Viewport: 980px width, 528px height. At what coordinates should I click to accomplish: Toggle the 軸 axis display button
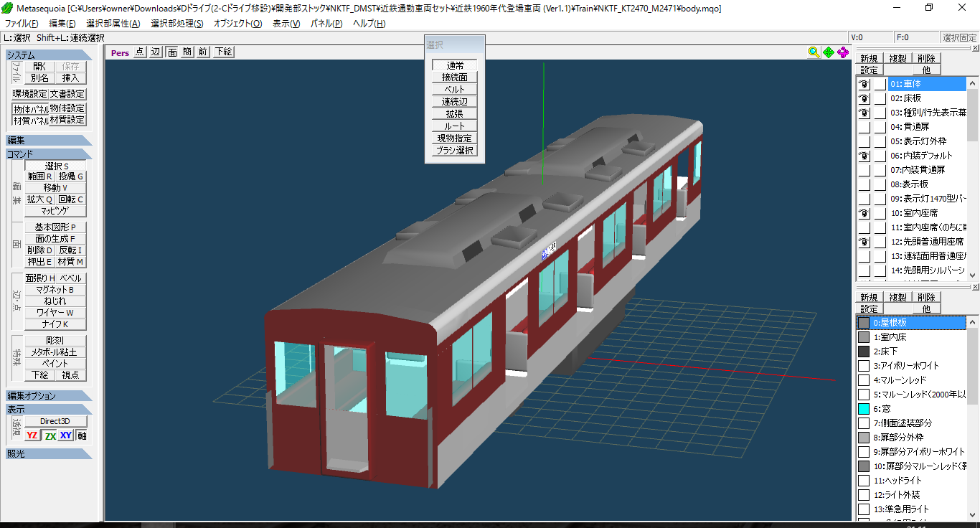coord(81,435)
